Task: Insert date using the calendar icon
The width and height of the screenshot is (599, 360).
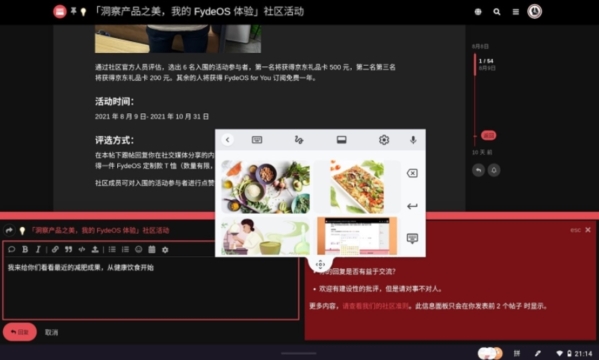Action: [x=152, y=250]
